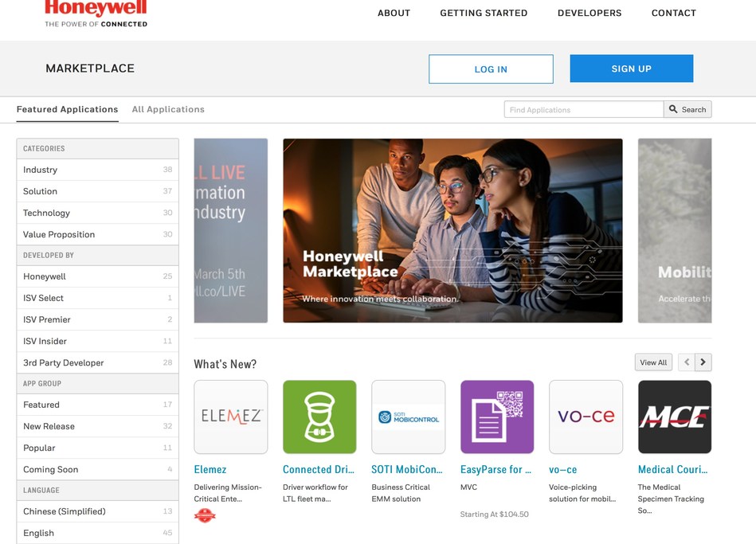Click the Honeywell logo
The image size is (756, 544).
click(x=96, y=10)
